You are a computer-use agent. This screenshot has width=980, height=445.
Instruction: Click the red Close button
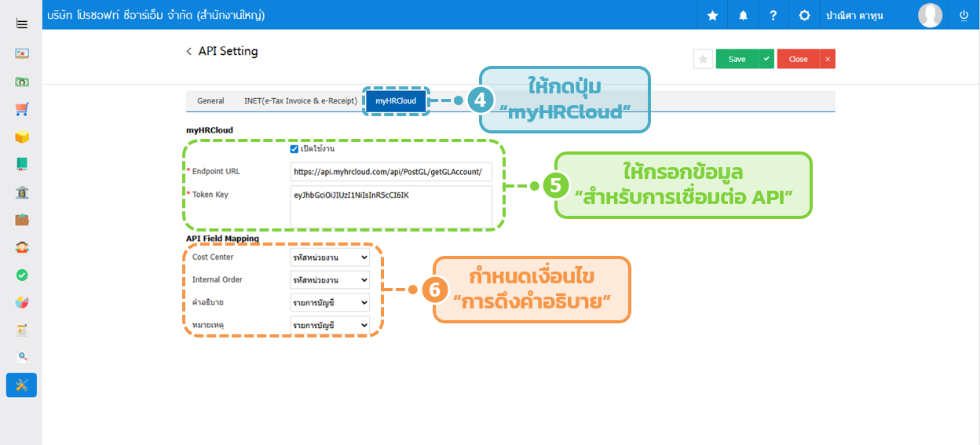tap(798, 59)
